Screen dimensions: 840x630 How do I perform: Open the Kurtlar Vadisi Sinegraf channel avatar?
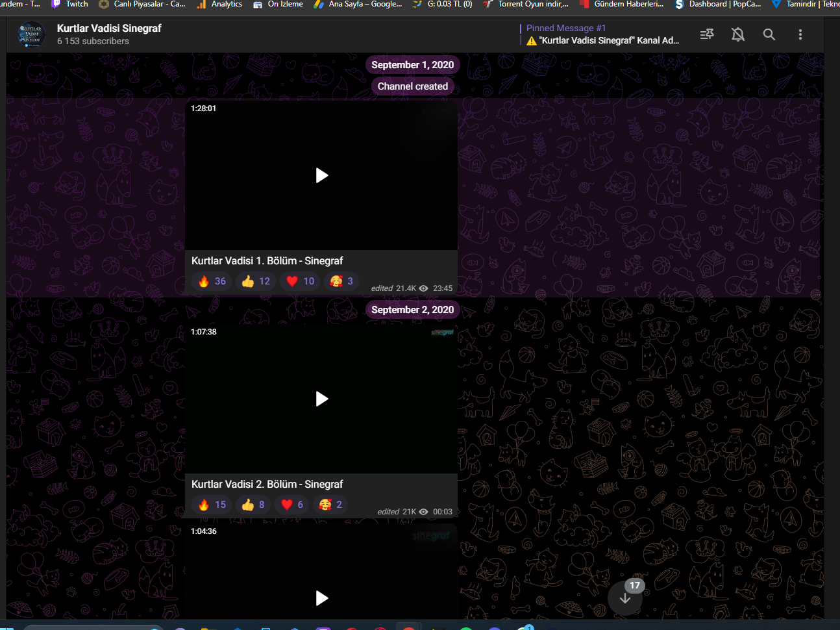[x=31, y=34]
